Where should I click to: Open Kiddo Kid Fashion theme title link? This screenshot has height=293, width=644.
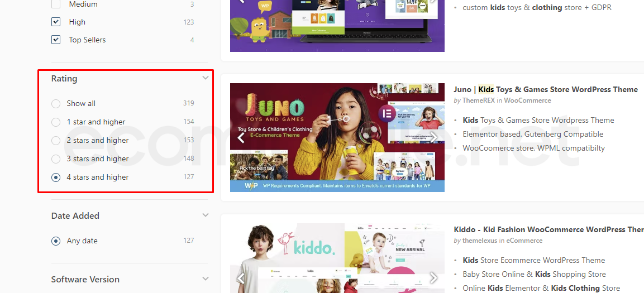(x=548, y=229)
